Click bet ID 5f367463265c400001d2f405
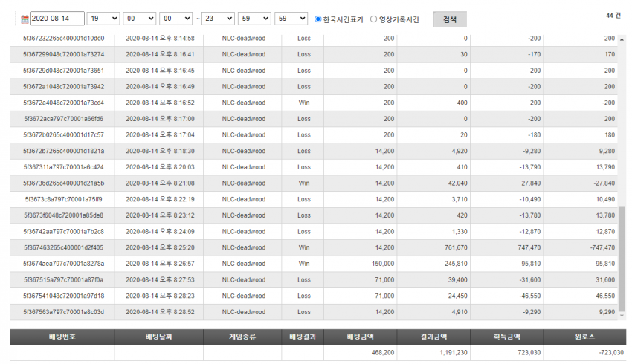 (64, 247)
